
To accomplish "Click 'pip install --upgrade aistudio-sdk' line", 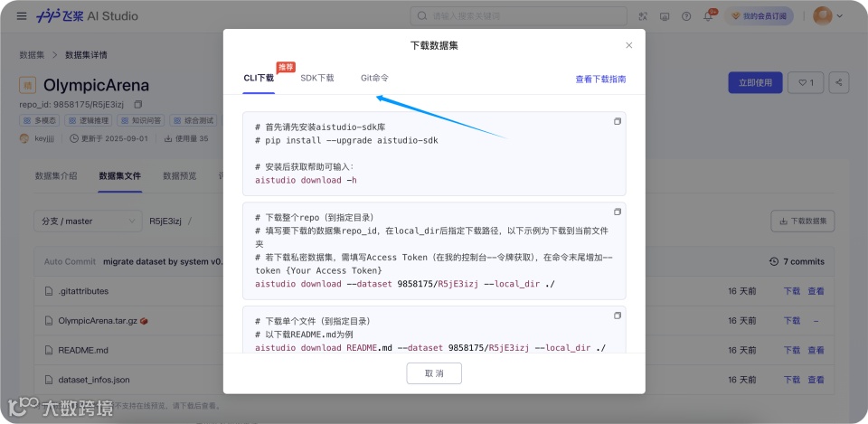I will (x=346, y=141).
